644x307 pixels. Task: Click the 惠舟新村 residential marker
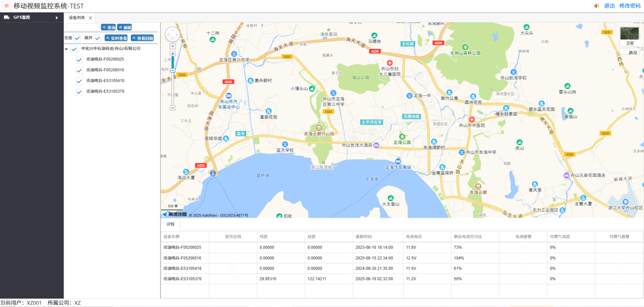251,80
